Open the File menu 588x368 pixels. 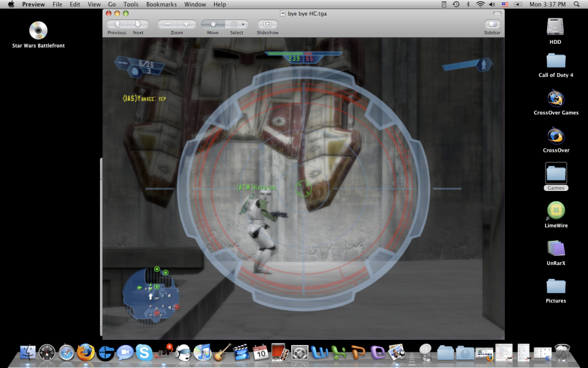57,5
